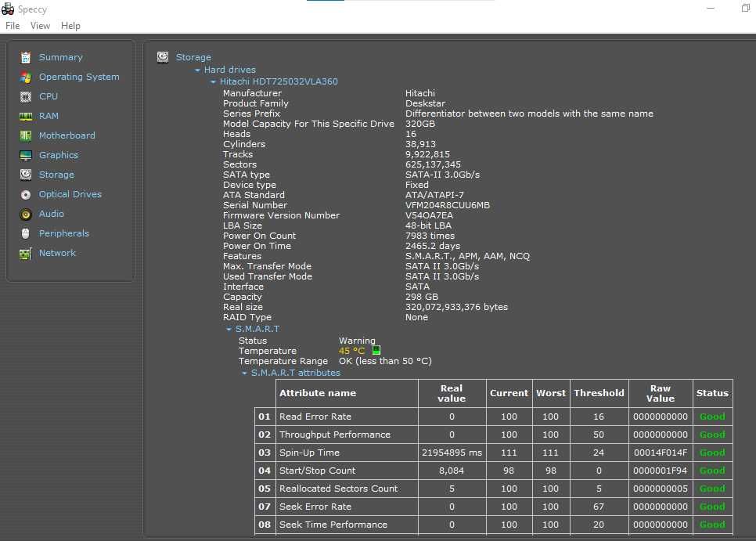Click the Storage header disk icon in main panel

pos(163,57)
